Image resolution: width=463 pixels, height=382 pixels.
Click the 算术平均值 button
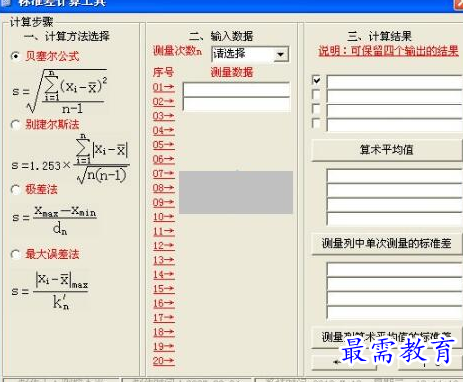[x=387, y=150]
